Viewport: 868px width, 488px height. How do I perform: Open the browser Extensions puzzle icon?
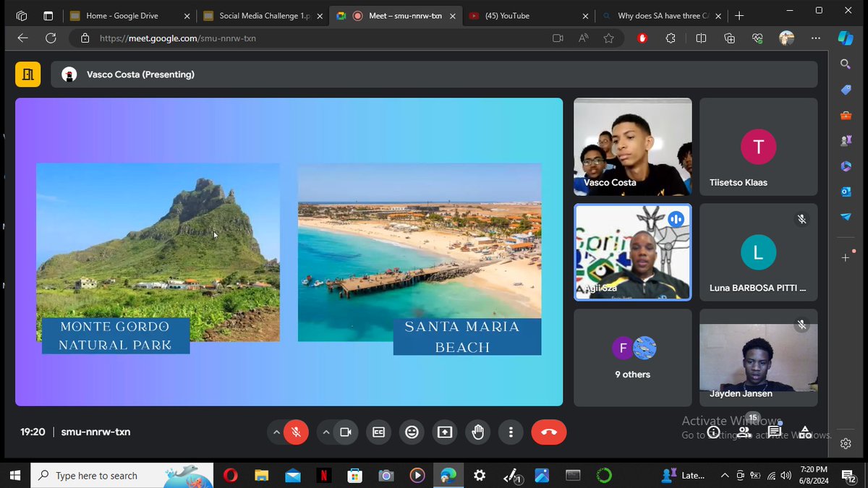coord(671,38)
